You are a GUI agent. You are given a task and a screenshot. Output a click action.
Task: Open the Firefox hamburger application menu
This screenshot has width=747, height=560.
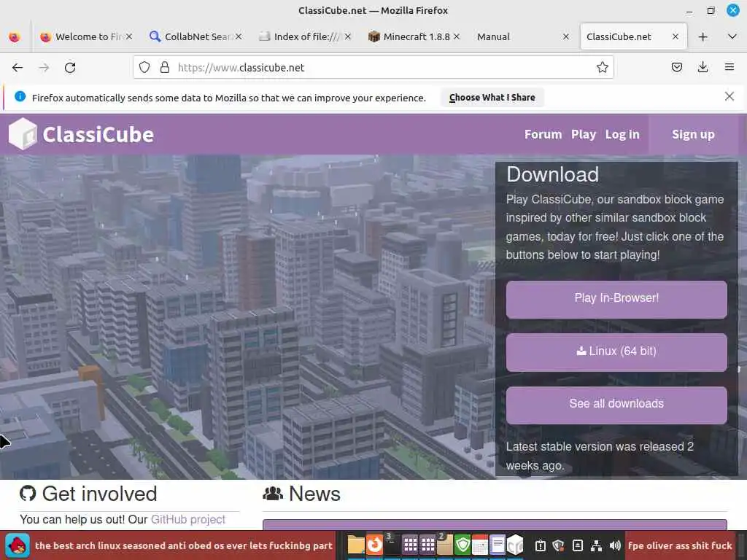point(729,68)
